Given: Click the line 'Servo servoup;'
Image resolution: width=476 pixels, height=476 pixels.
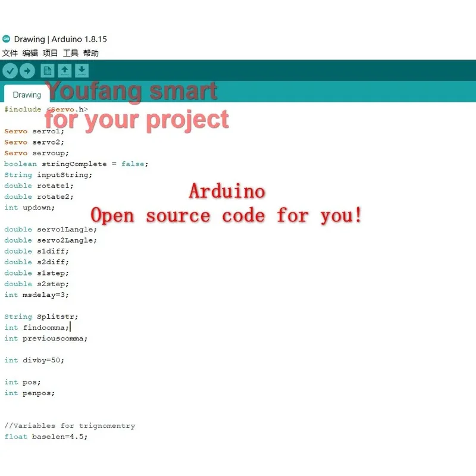Looking at the screenshot, I should point(36,154).
